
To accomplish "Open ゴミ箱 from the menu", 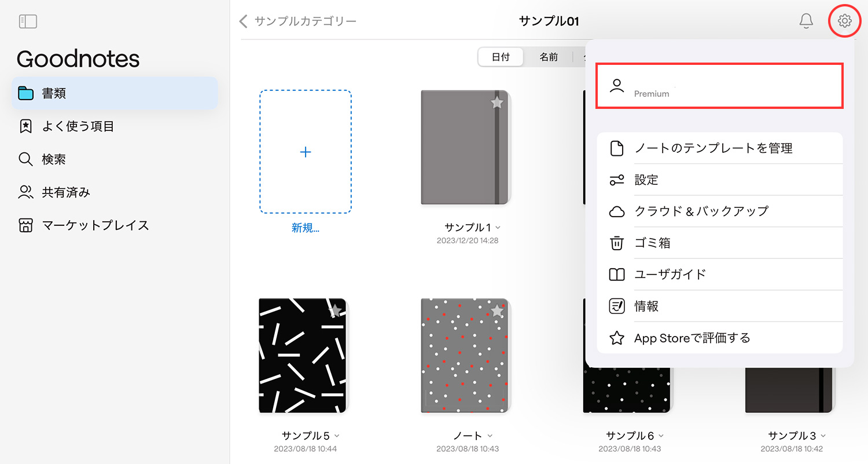I will point(719,243).
